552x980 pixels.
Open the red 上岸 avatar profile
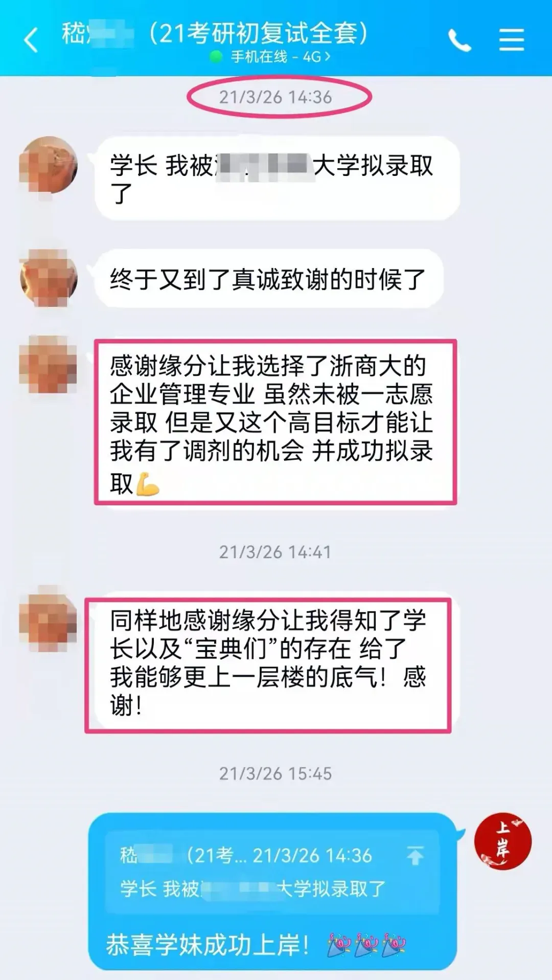(x=502, y=841)
